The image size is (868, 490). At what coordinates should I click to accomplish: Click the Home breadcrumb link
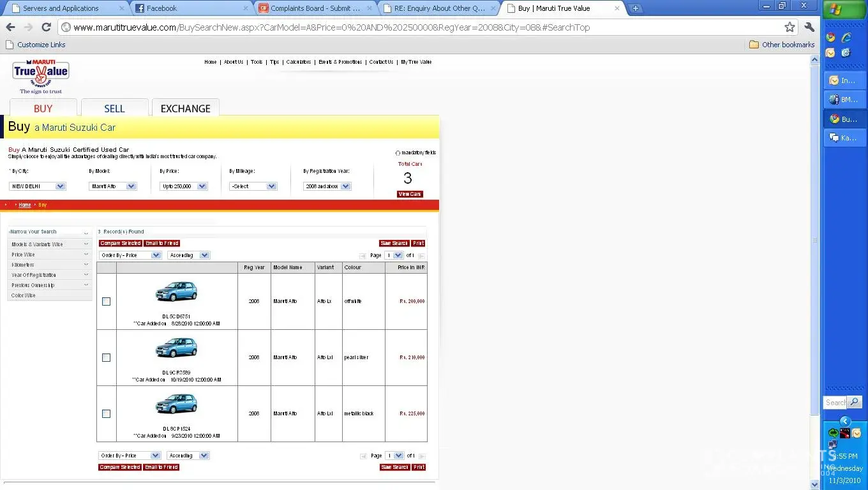tap(24, 205)
